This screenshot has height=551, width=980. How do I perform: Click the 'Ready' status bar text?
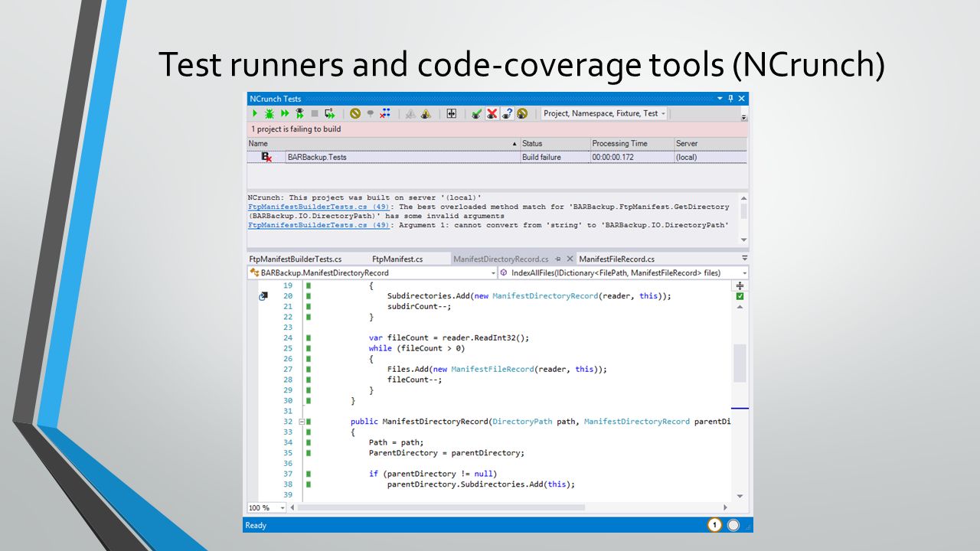click(x=256, y=526)
